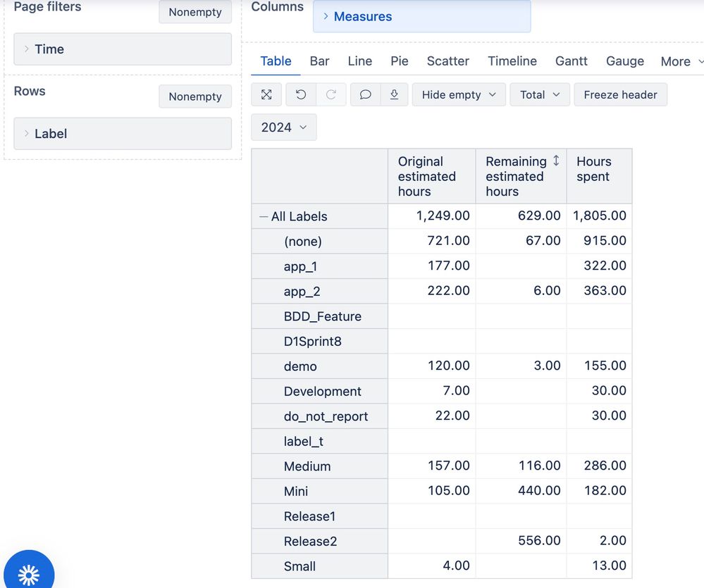
Task: Click the 721.00 cell for (none)
Action: (x=431, y=241)
